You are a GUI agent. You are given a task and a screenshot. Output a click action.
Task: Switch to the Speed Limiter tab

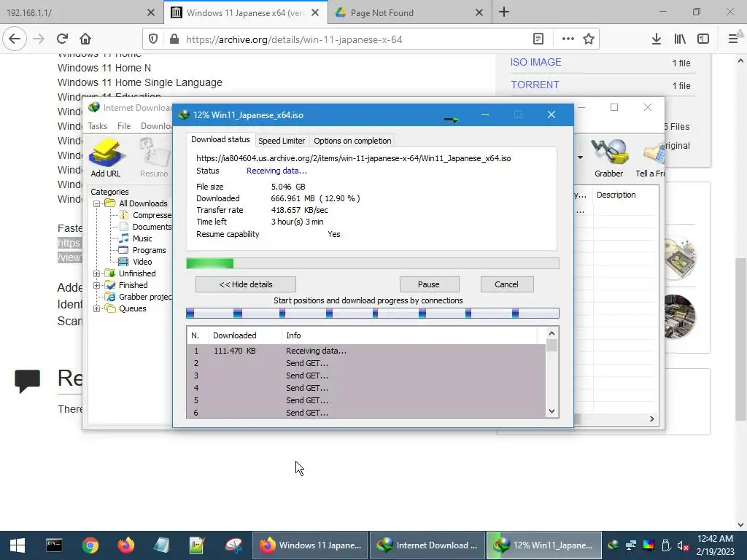(x=281, y=141)
